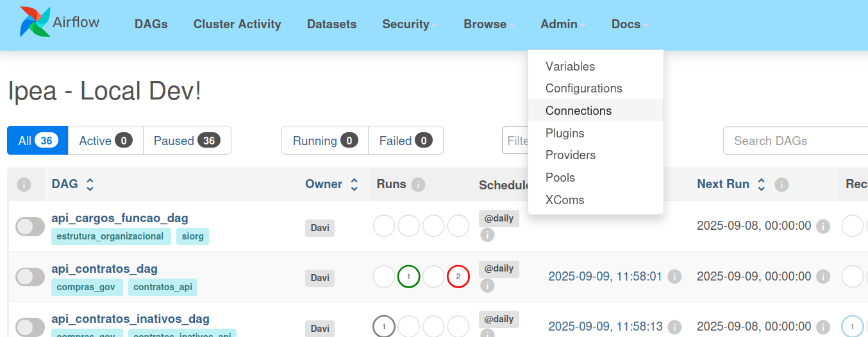Screen dimensions: 868x337
Task: Open the Security dropdown menu
Action: (410, 24)
